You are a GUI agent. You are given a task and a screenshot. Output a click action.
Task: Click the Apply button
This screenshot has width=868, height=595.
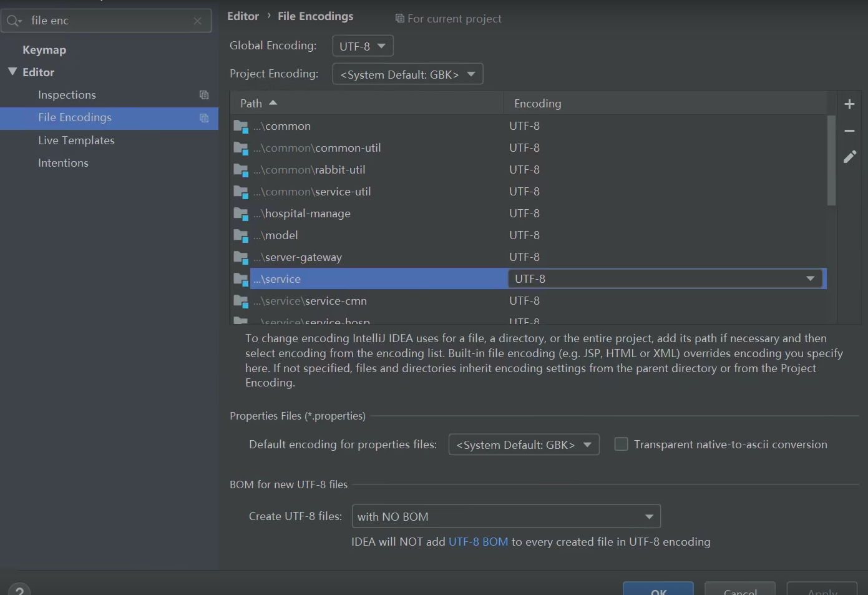tap(822, 589)
